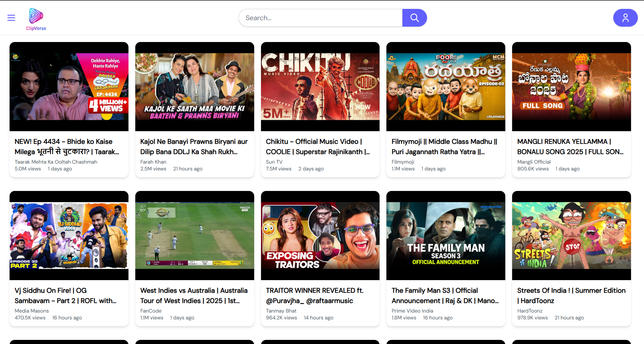
Task: Click title 'Chikitu - Official Music Video'
Action: [318, 147]
